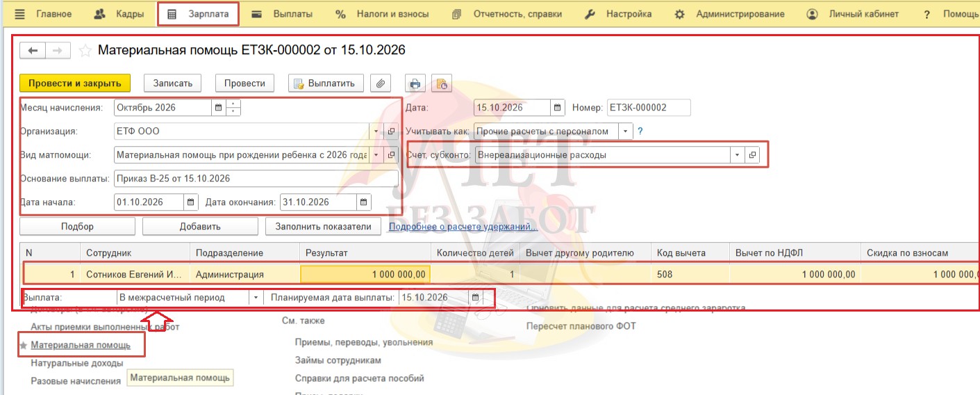Image resolution: width=980 pixels, height=395 pixels.
Task: Click the Основание выплаты input field
Action: [256, 179]
